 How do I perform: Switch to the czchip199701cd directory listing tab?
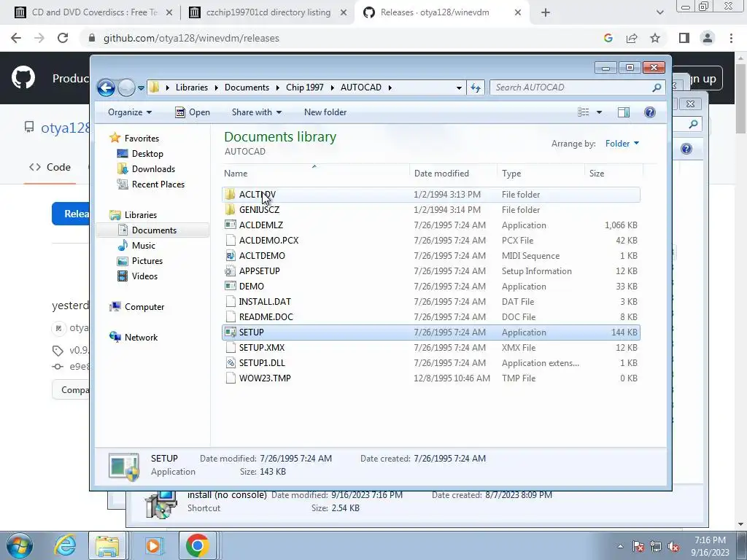(268, 12)
